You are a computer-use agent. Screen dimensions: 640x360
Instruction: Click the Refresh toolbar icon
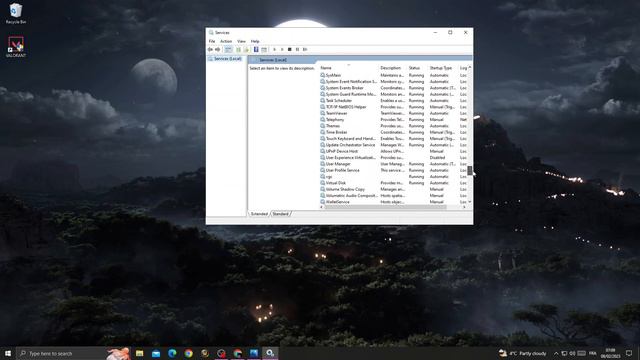[x=238, y=49]
